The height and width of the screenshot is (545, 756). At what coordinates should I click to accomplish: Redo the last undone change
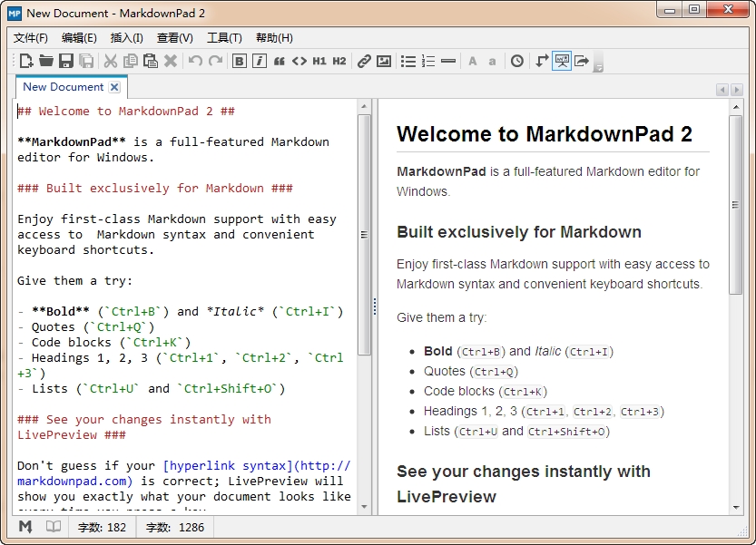click(x=215, y=61)
